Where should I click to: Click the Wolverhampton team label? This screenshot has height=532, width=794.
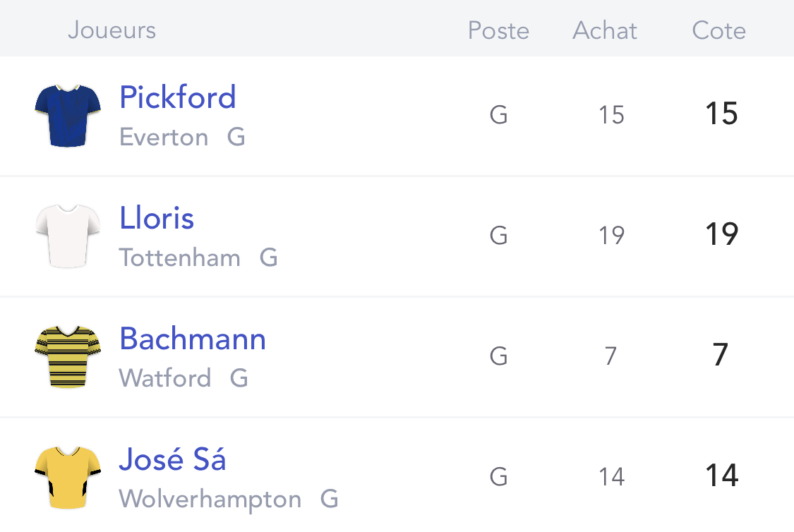(x=210, y=500)
